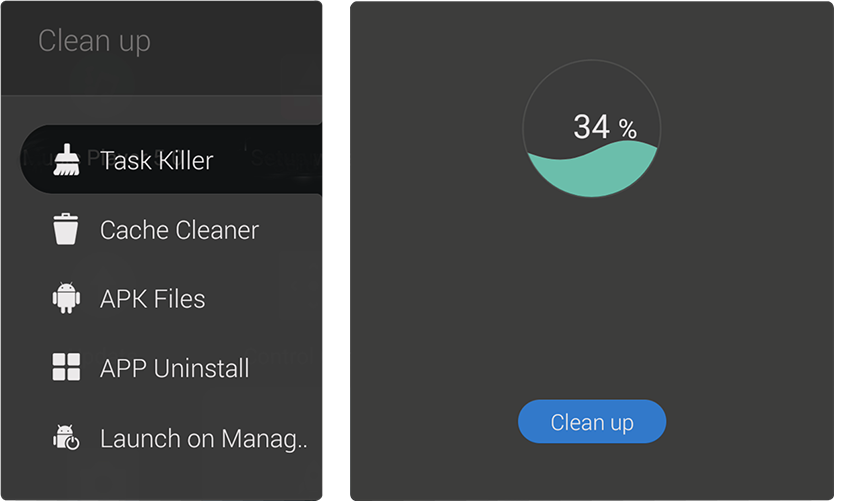Click the Clean up panel header title
845x501 pixels.
pos(94,41)
